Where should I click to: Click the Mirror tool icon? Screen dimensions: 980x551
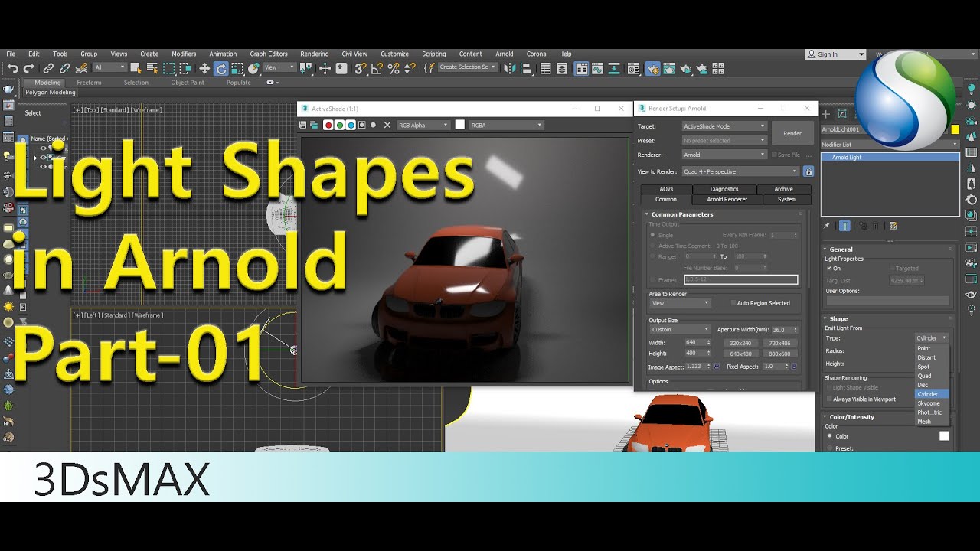(x=508, y=69)
